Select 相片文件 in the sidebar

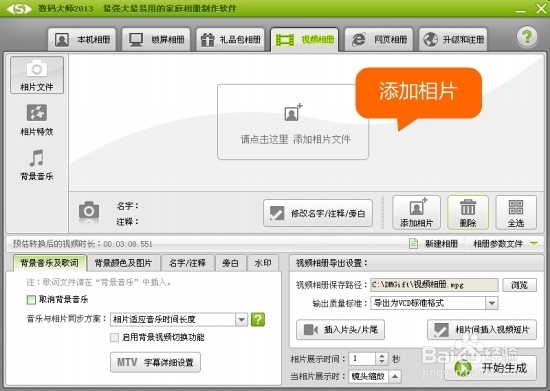[x=37, y=75]
